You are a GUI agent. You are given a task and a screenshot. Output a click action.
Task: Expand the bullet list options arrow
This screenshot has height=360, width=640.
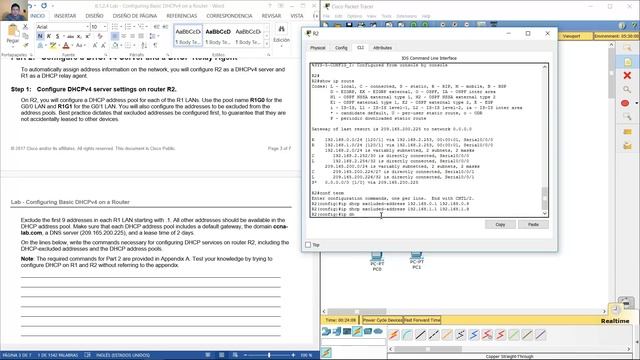(x=121, y=27)
